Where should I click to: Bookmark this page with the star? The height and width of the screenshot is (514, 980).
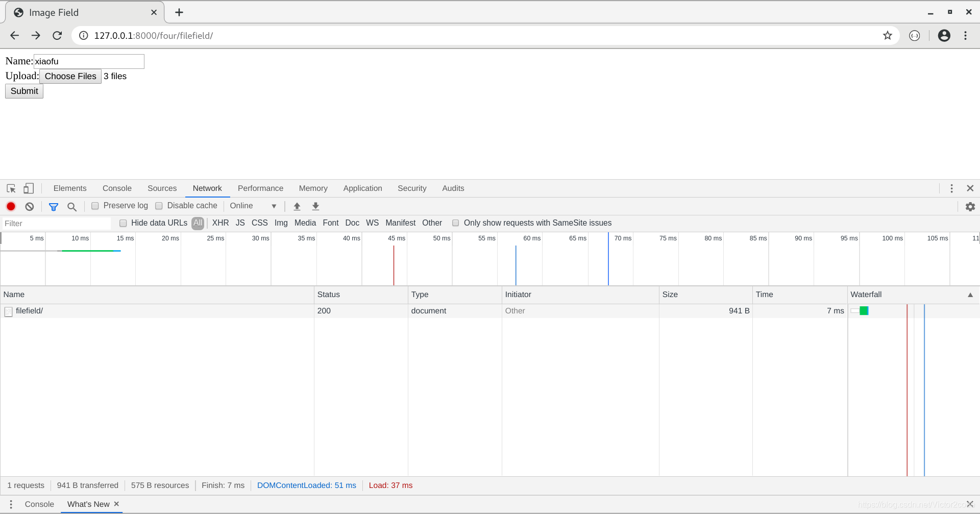tap(888, 35)
